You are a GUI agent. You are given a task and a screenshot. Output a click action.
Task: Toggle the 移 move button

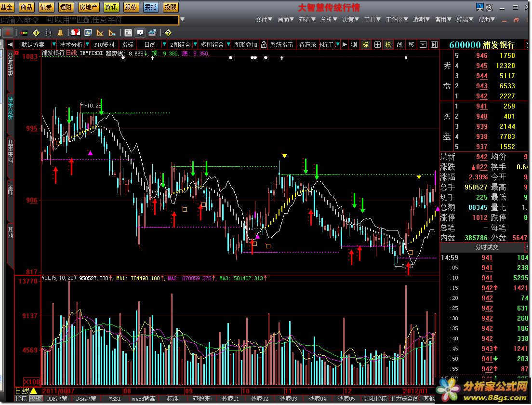(411, 44)
